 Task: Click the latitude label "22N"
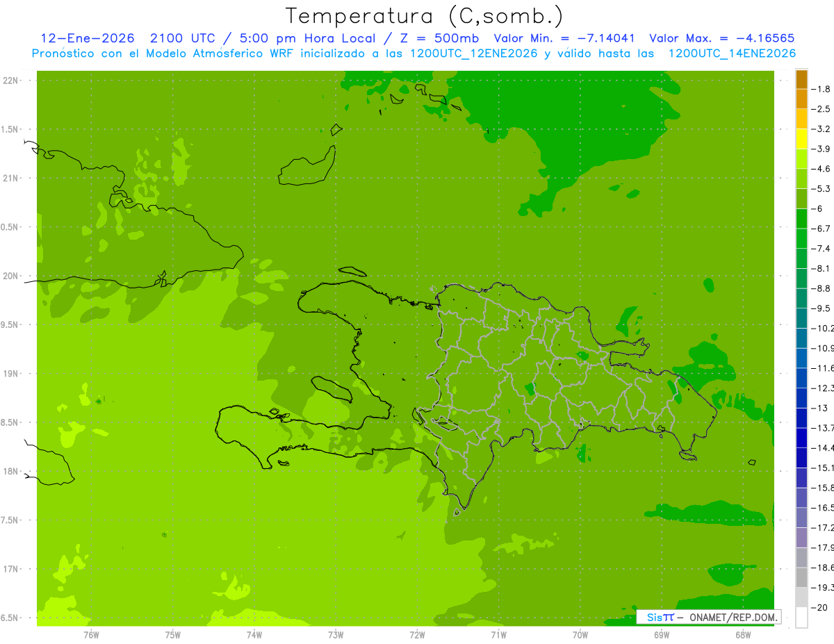click(x=10, y=81)
